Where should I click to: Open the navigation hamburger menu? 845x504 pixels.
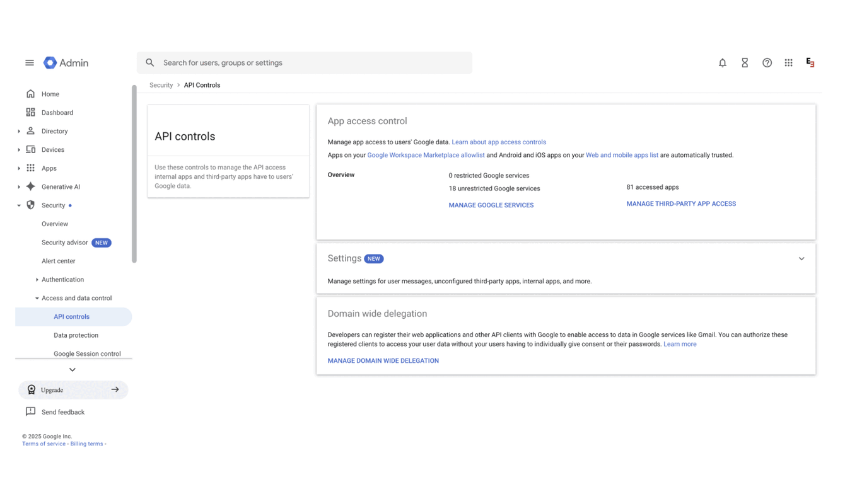point(29,62)
